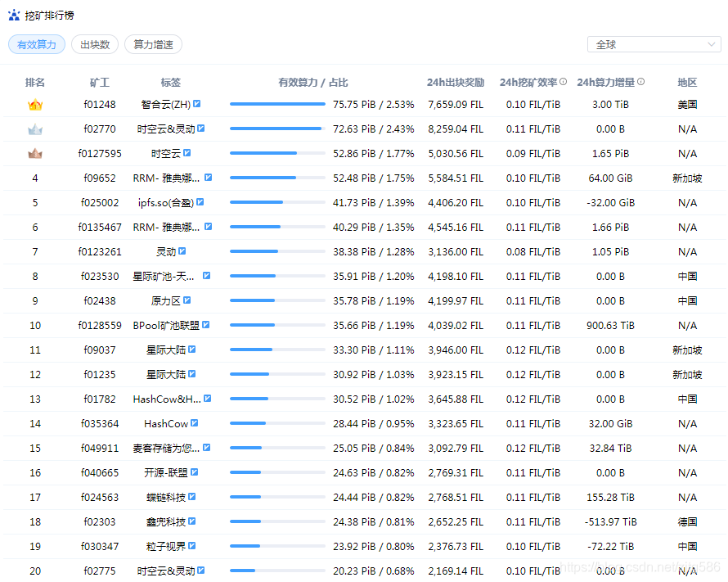Click the value 900.63 TiB
Image resolution: width=728 pixels, height=582 pixels.
(x=610, y=326)
